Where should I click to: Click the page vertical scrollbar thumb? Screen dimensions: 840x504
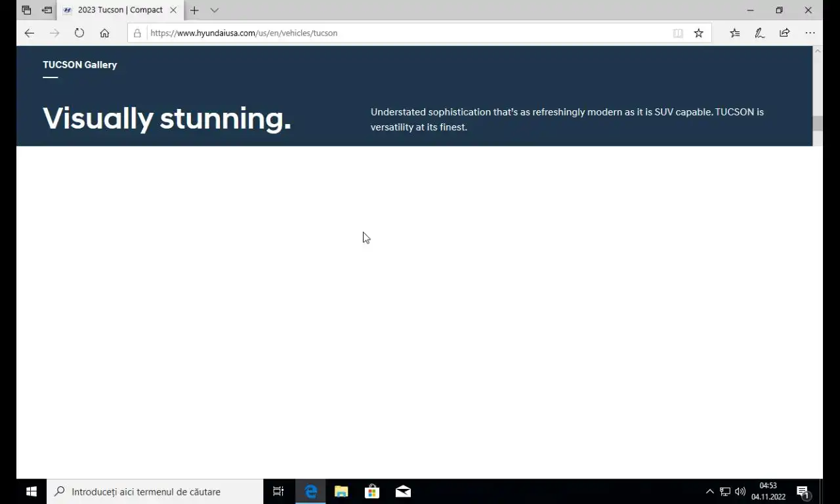[x=818, y=123]
